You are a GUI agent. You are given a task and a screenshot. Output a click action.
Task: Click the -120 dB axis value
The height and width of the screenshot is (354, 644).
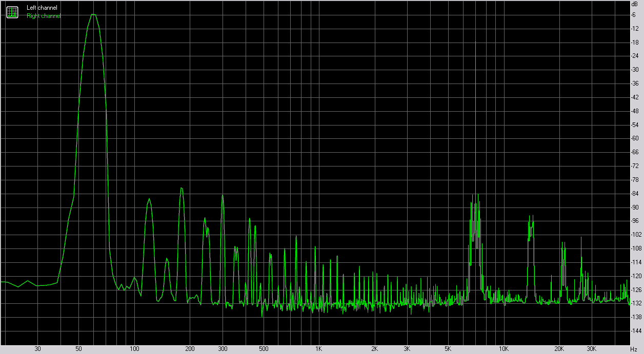click(x=637, y=277)
